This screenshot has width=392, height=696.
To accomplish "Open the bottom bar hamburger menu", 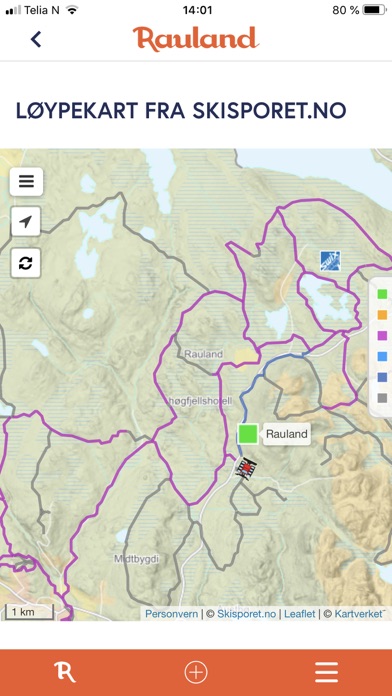I will [x=326, y=672].
